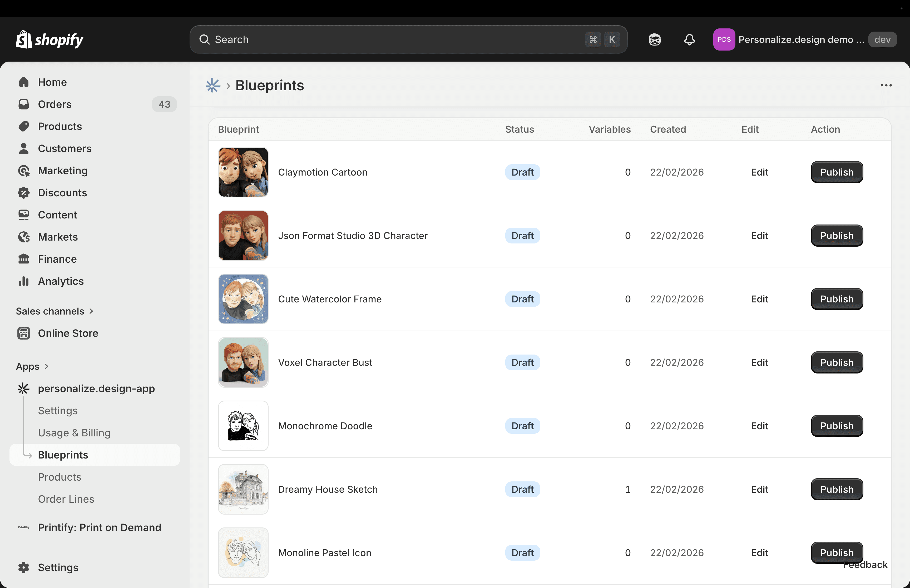This screenshot has height=588, width=910.
Task: Select Usage & Billing under personalize.design-app
Action: point(74,433)
